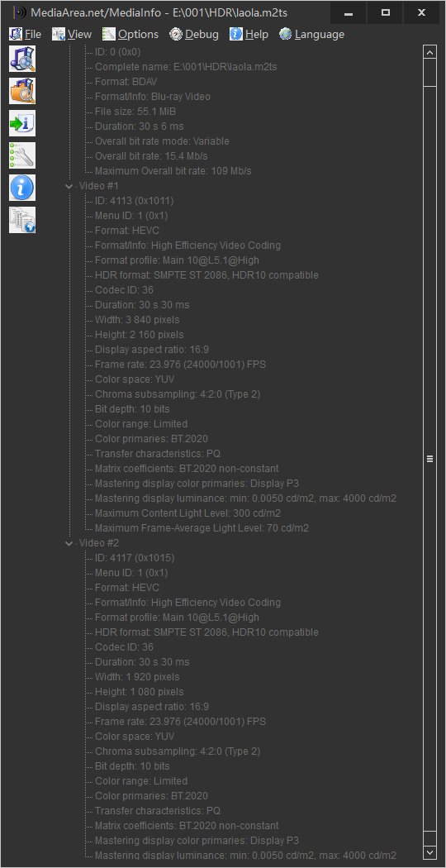Open the File menu
446x868 pixels.
coord(26,35)
